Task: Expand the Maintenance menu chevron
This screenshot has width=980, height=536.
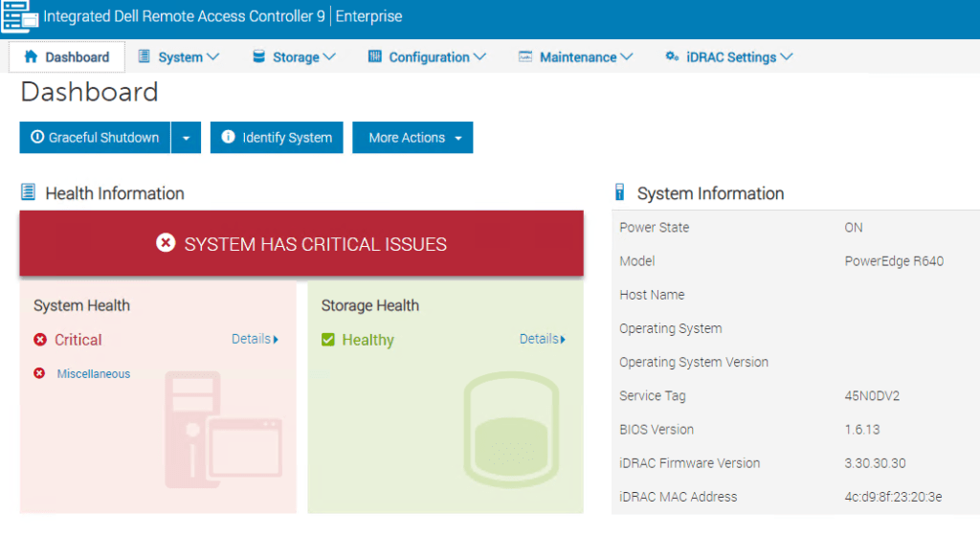Action: (626, 56)
